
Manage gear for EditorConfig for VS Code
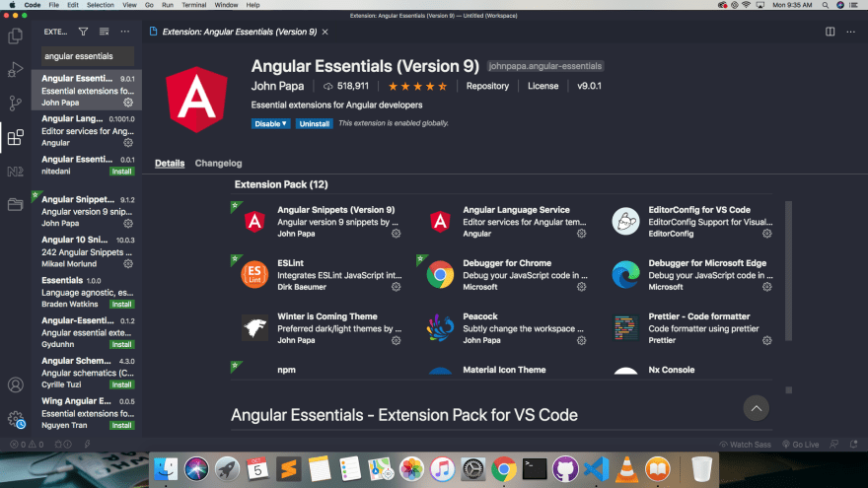click(766, 234)
